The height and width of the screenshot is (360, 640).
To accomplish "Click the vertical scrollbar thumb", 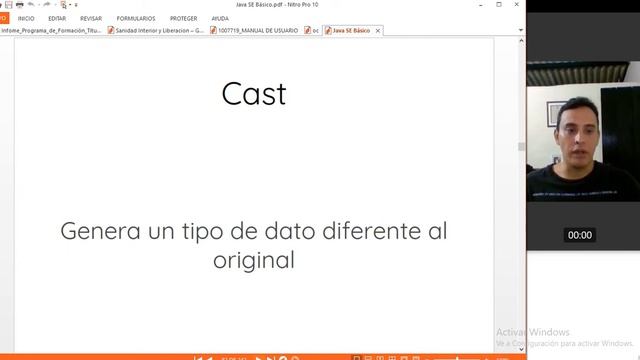I will (521, 147).
